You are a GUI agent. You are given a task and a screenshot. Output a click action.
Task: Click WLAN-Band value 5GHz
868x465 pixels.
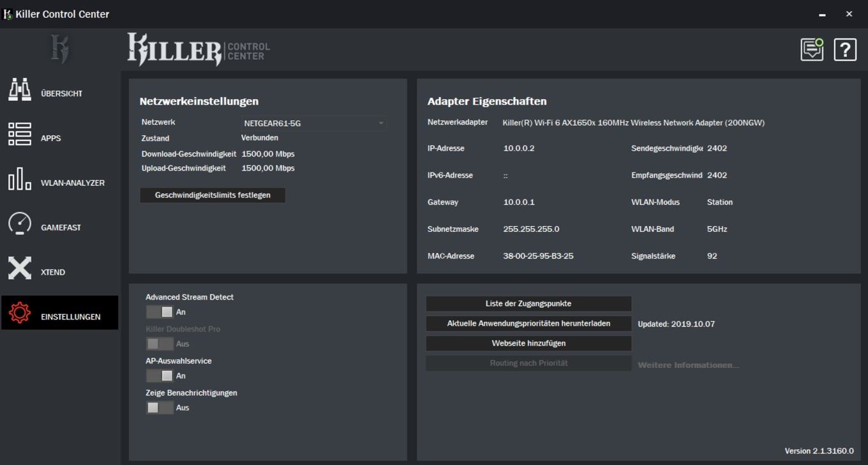pos(717,229)
